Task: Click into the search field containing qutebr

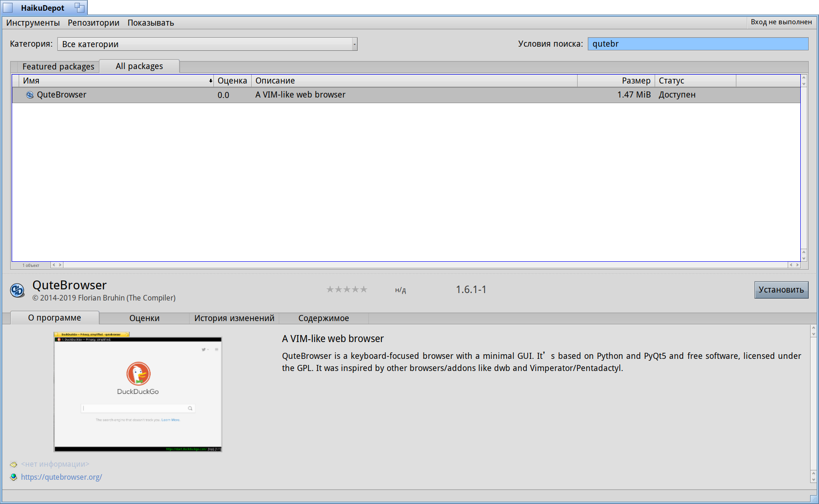Action: pyautogui.click(x=698, y=44)
